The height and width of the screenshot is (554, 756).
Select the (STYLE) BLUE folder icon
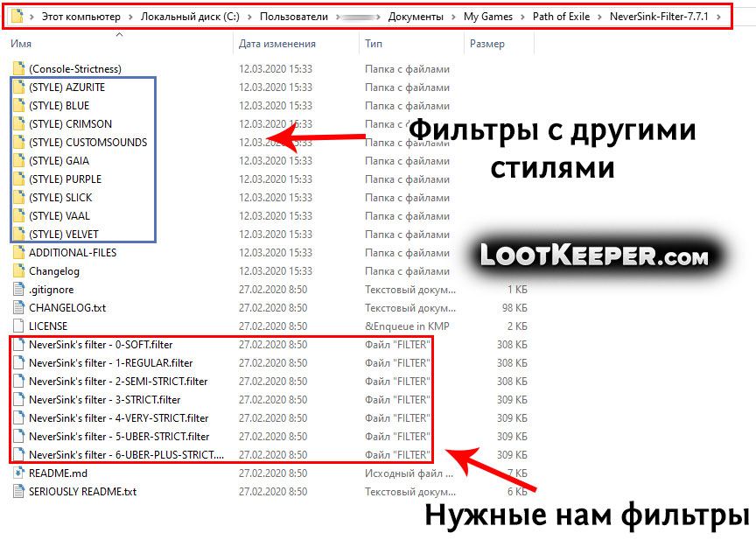pos(18,105)
